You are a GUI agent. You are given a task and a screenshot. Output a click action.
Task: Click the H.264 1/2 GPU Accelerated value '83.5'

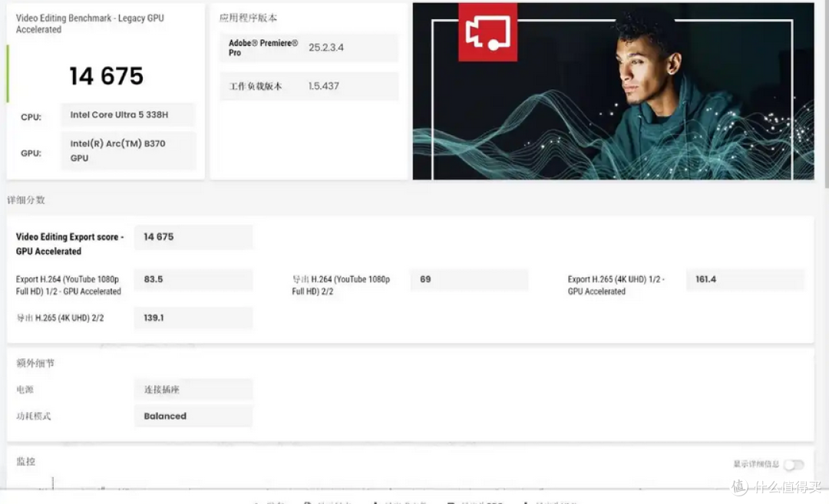click(154, 279)
